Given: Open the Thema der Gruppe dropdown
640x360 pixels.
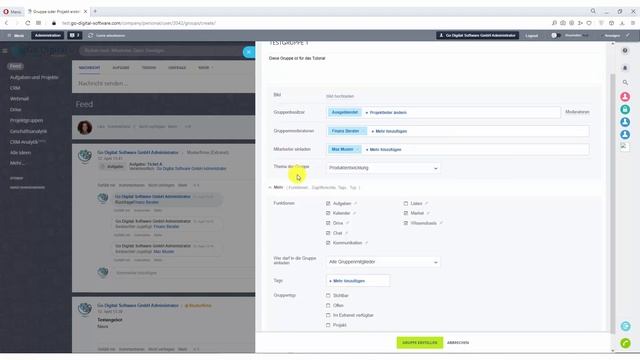Looking at the screenshot, I should [x=383, y=168].
